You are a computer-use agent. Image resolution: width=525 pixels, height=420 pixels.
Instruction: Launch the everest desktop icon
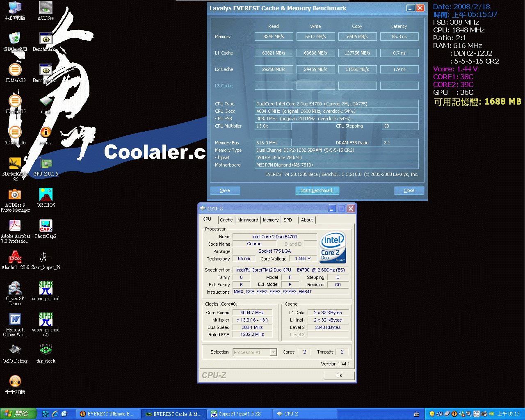46,133
